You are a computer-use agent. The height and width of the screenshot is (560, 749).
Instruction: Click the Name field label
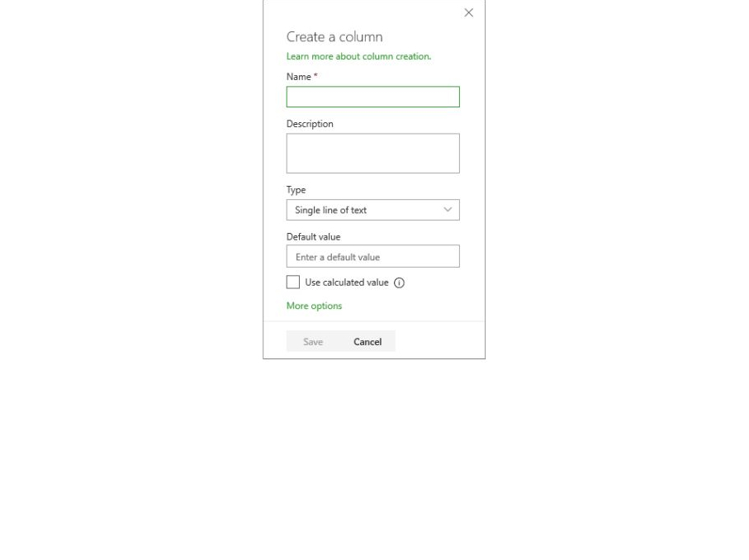(299, 77)
